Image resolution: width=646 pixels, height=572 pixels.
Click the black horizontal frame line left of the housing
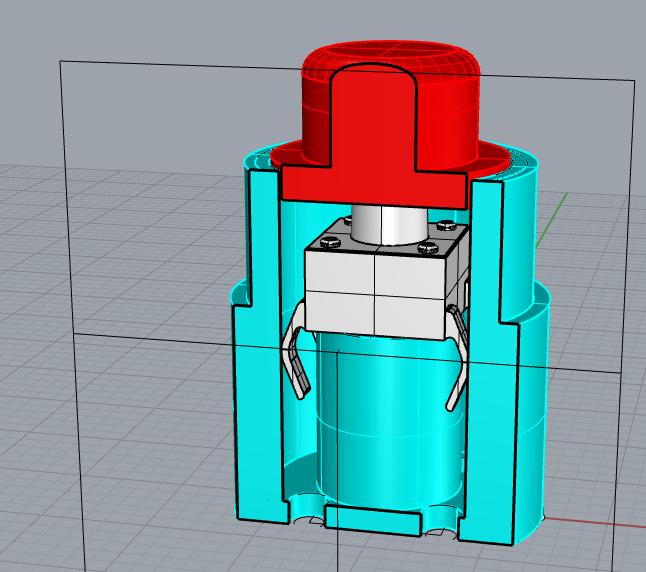tap(150, 334)
